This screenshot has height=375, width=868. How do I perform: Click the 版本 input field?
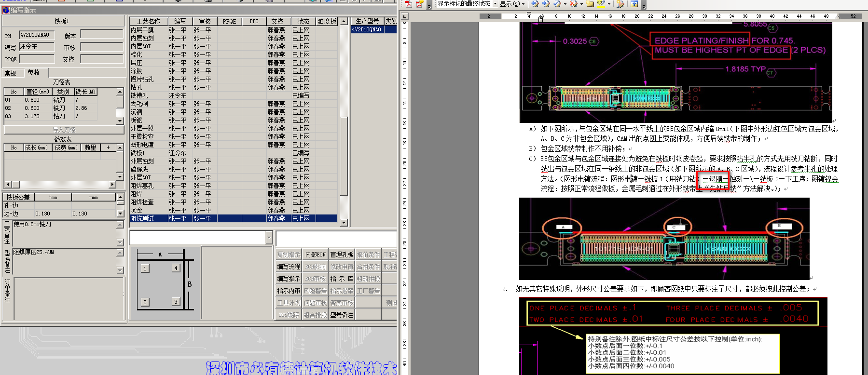pos(101,34)
